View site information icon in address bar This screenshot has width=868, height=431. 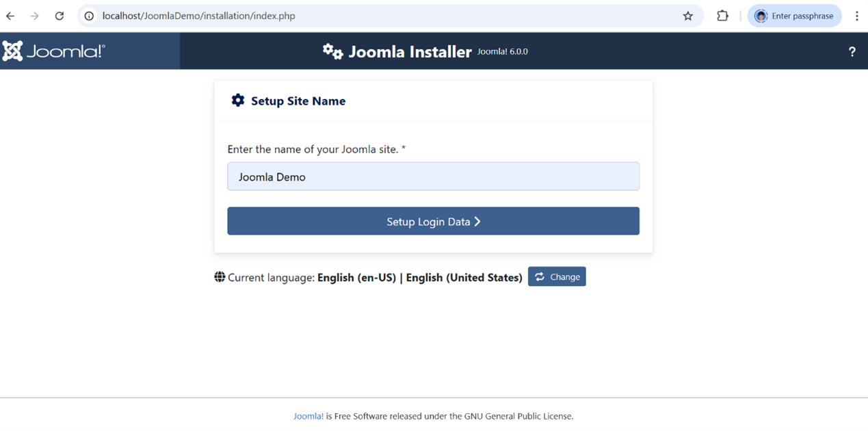[x=89, y=16]
